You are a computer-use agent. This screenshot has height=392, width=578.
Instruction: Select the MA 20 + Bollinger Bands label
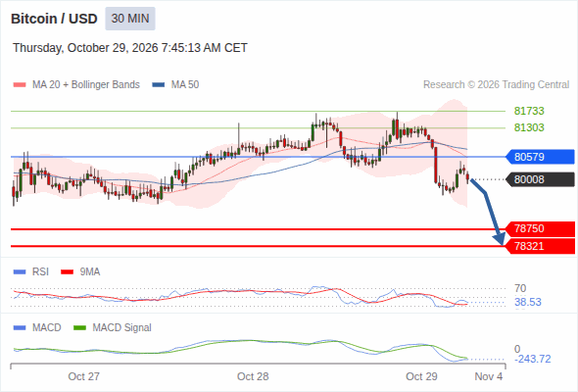(x=86, y=85)
